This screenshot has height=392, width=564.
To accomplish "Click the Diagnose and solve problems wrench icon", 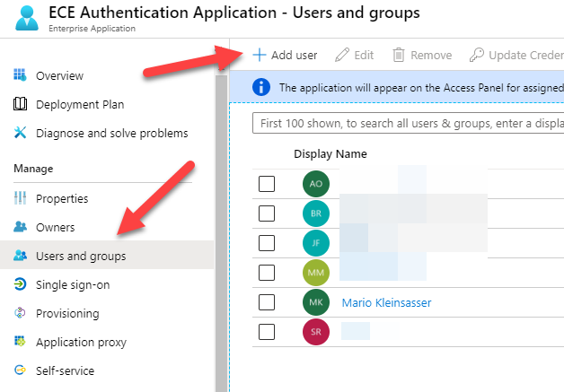I will pos(20,133).
